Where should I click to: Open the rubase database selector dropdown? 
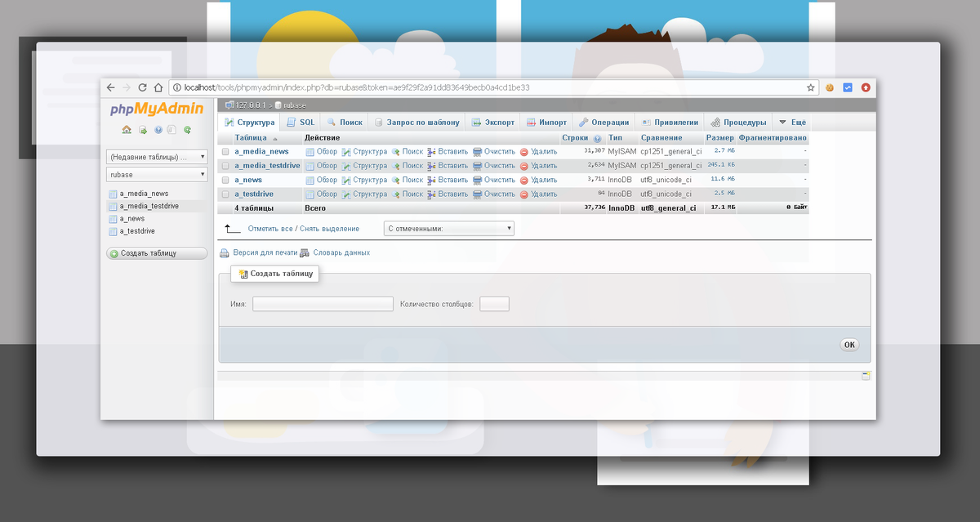pos(157,175)
